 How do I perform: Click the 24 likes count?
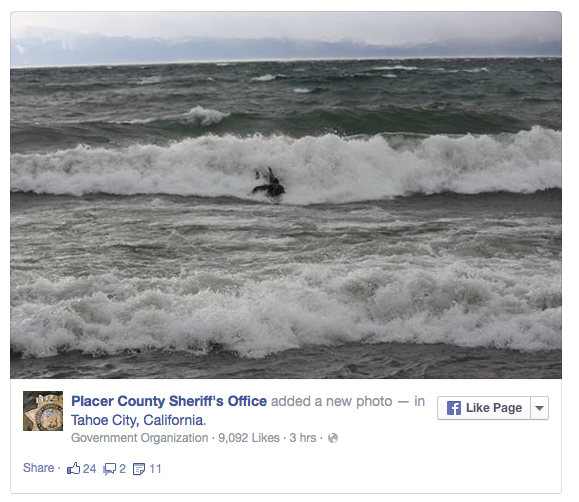coord(89,469)
